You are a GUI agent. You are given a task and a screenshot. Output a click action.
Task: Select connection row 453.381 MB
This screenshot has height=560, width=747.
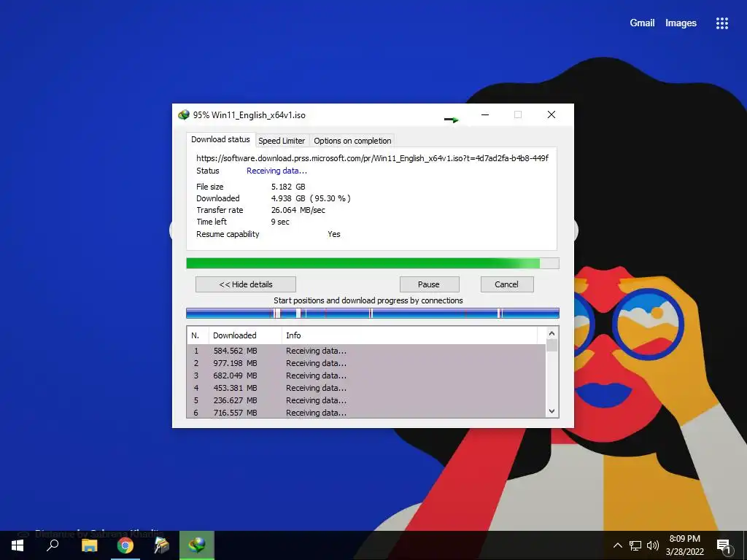(x=366, y=388)
